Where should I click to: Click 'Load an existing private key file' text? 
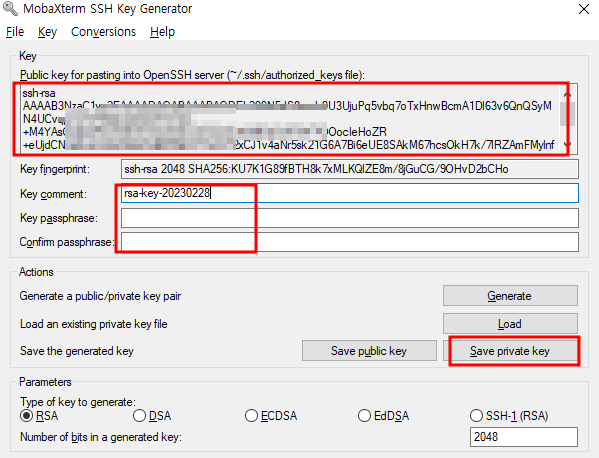click(x=94, y=324)
